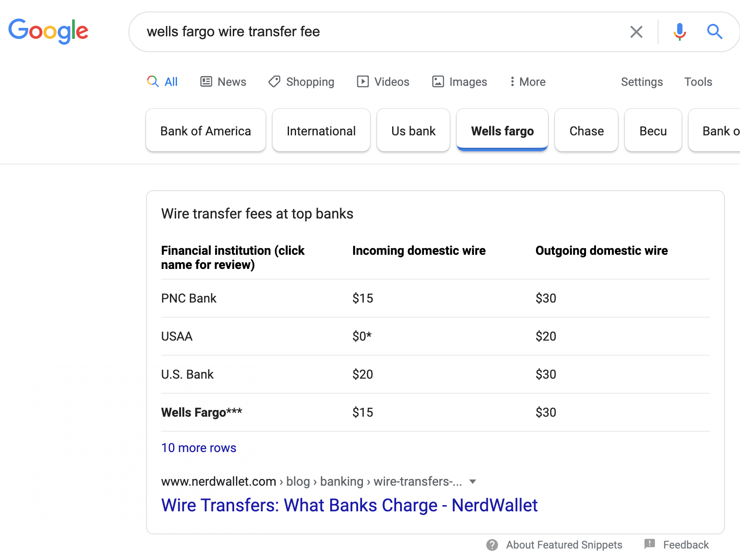Screen dimensions: 740x560
Task: Open the NerdWallet wire transfers article
Action: point(349,505)
